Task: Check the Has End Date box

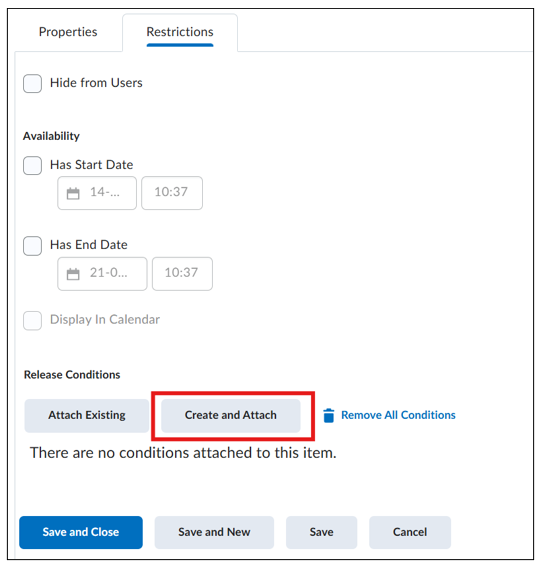Action: [x=33, y=246]
